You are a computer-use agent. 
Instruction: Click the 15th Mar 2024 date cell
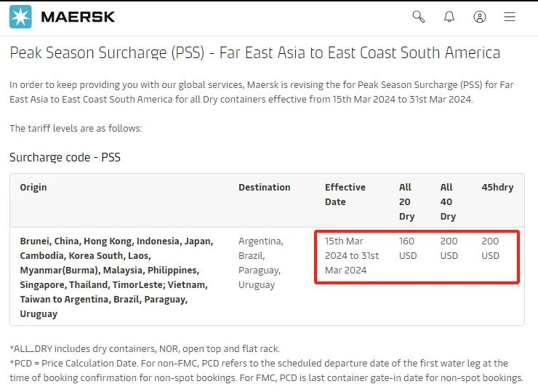point(352,255)
